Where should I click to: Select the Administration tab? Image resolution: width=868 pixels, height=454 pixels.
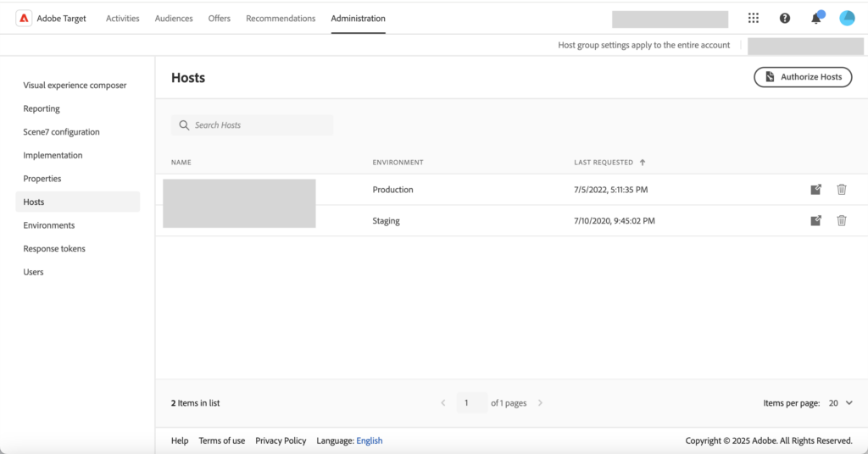[x=359, y=19]
